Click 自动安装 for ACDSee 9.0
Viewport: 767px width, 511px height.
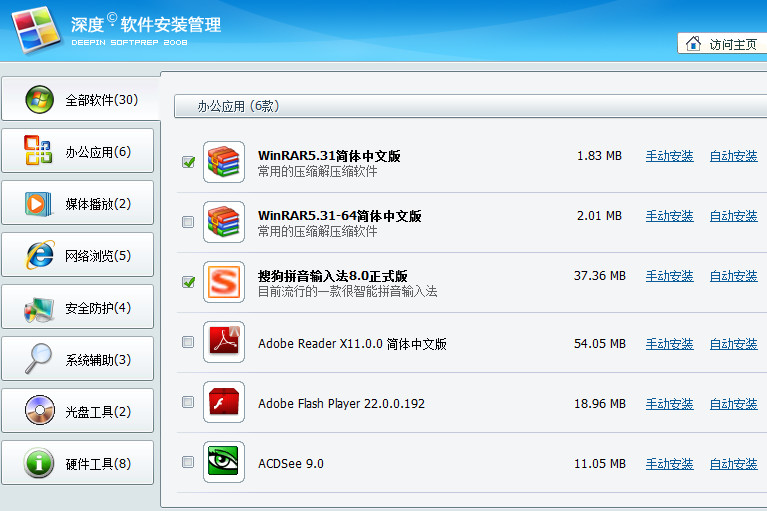(733, 464)
